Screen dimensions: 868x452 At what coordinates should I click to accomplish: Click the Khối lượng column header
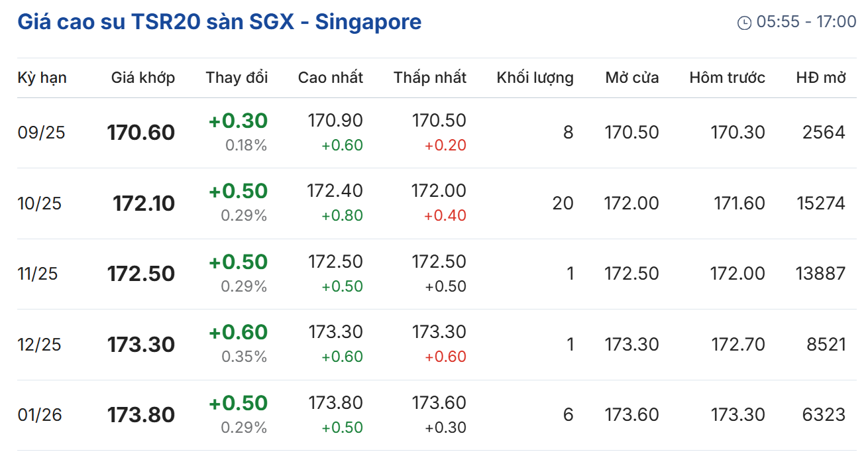(x=535, y=78)
